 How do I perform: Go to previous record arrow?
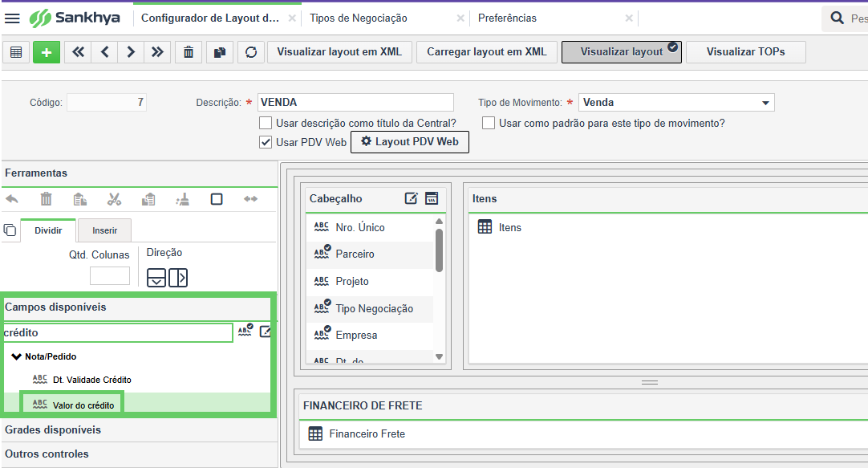point(104,52)
